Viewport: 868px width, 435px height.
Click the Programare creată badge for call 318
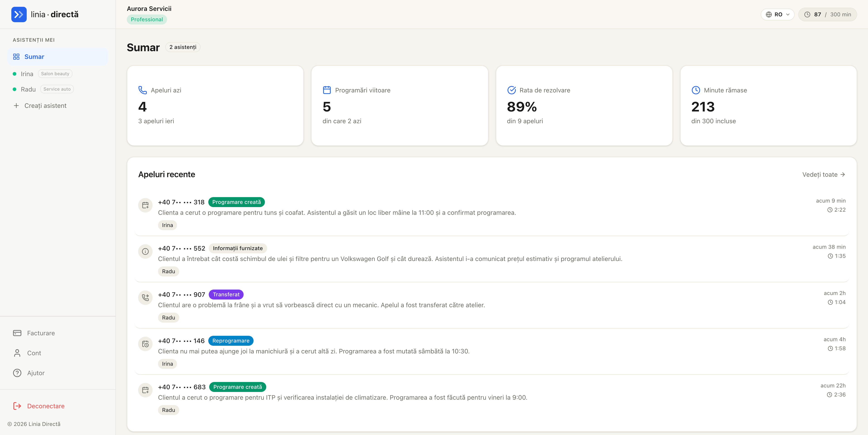point(236,202)
